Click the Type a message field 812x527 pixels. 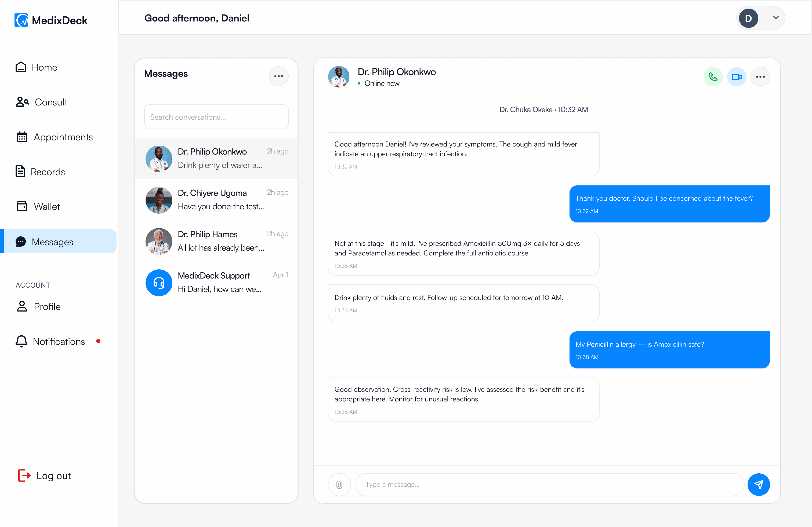point(549,484)
